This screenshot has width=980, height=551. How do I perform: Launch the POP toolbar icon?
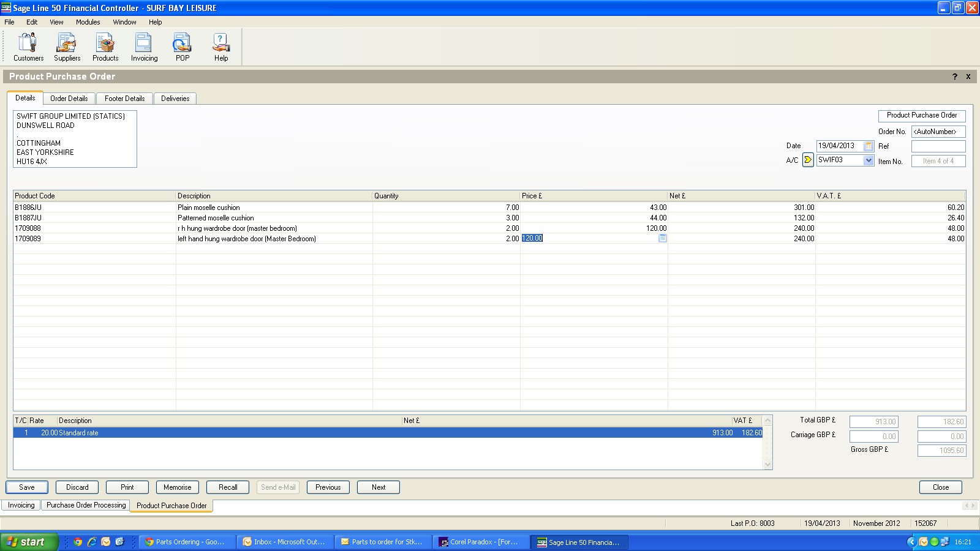coord(182,47)
